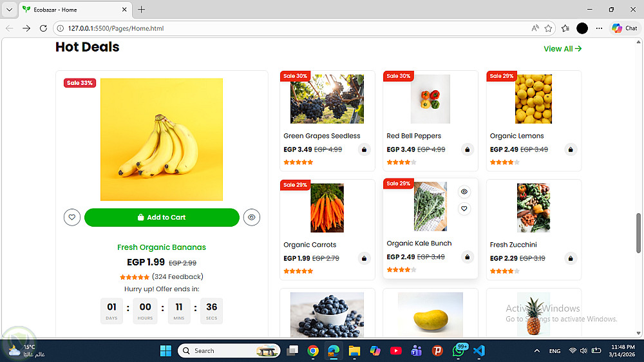644x362 pixels.
Task: Open quick view eye icon on Organic Kale Bunch
Action: [x=464, y=192]
